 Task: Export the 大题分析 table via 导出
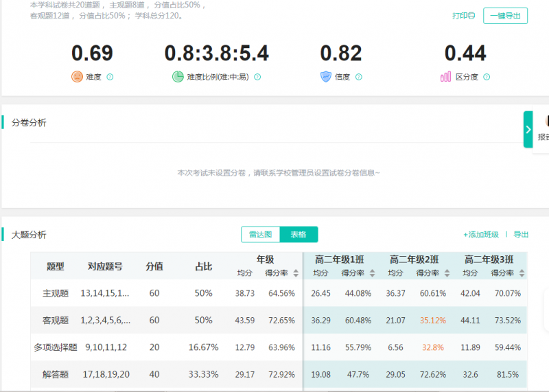522,235
